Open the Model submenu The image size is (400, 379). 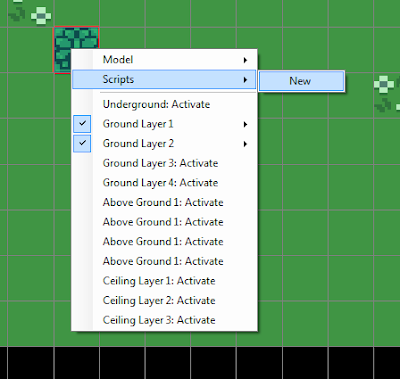click(164, 60)
